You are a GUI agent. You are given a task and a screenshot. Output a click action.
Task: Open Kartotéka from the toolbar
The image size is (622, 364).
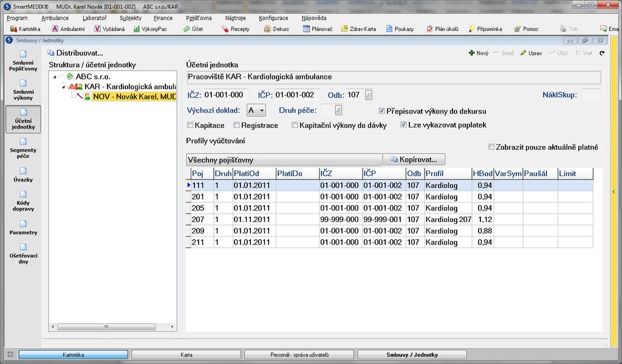tap(25, 29)
